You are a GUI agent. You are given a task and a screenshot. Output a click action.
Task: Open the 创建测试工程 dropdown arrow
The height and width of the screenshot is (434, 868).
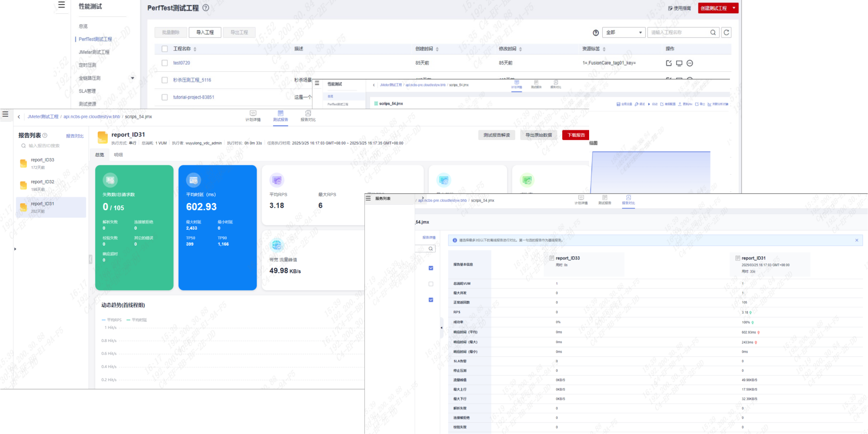[x=733, y=8]
